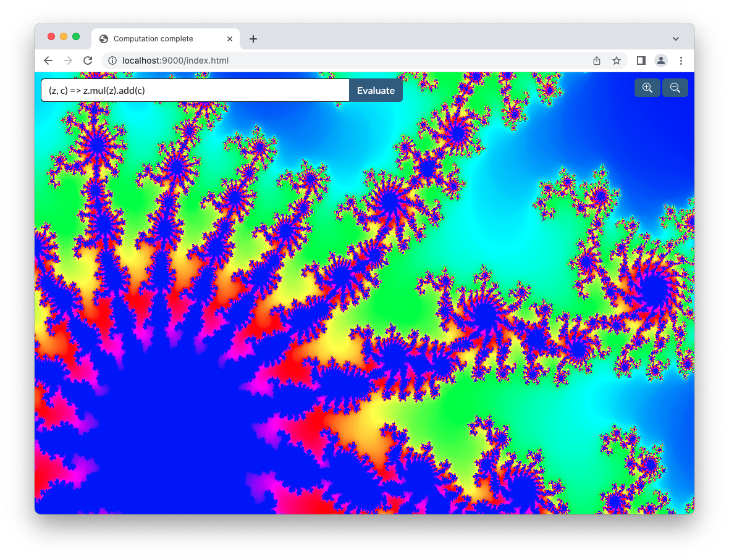The width and height of the screenshot is (729, 560).
Task: View site information for localhost
Action: click(112, 61)
